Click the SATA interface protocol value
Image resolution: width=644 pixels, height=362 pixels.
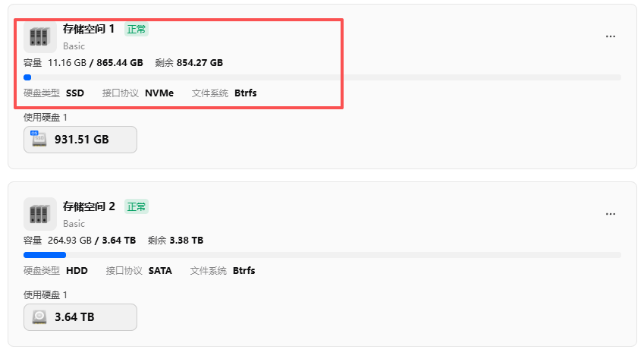coord(160,270)
